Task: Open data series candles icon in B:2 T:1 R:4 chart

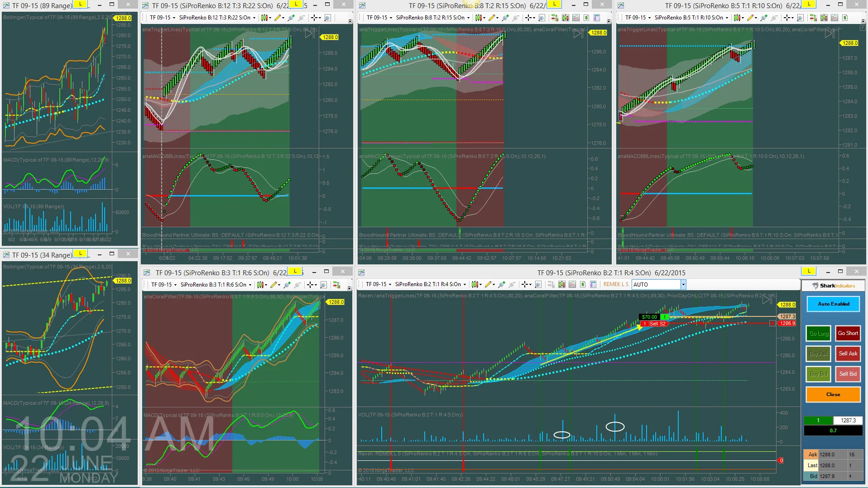Action: [562, 284]
